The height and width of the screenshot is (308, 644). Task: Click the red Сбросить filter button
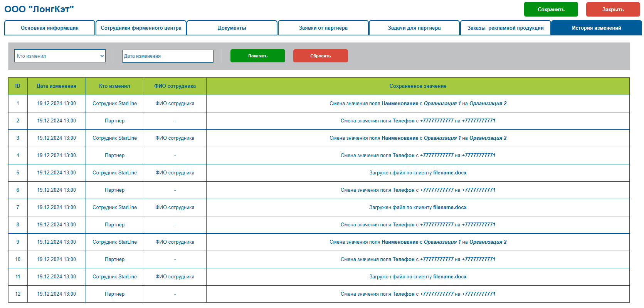[x=321, y=56]
